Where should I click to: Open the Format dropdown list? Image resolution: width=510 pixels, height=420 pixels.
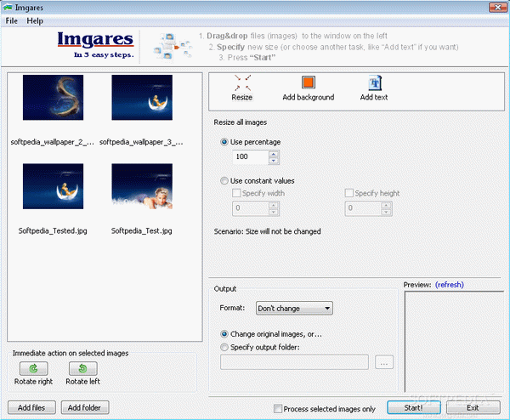coord(294,308)
